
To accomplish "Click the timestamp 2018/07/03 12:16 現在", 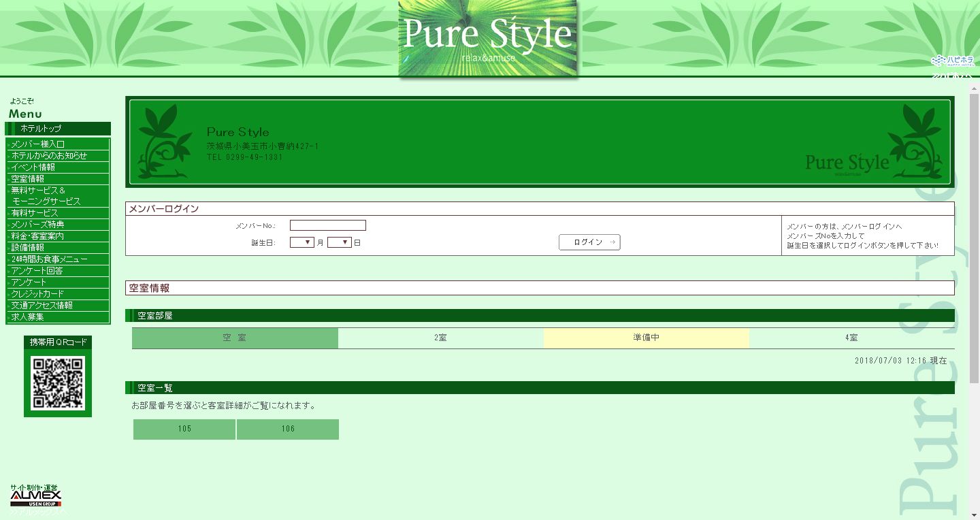I will pos(900,361).
